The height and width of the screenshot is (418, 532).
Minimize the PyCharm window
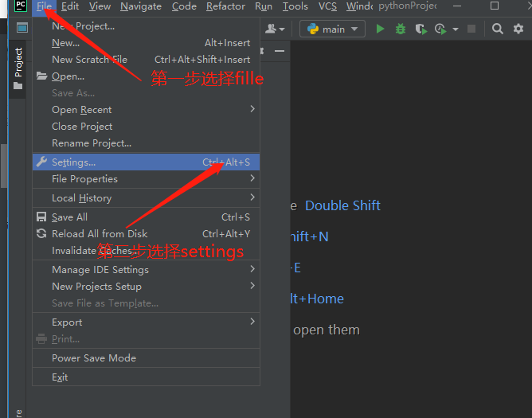tap(456, 6)
